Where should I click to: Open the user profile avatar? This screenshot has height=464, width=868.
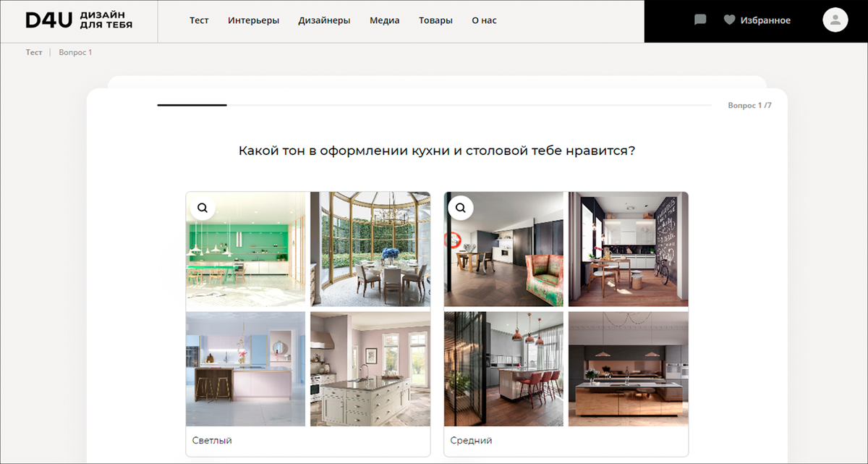835,20
